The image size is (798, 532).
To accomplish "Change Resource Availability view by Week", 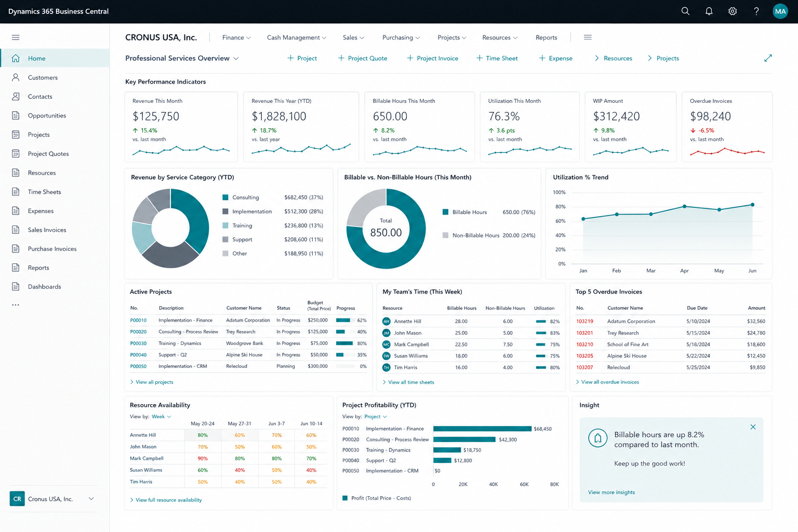I will click(x=162, y=417).
